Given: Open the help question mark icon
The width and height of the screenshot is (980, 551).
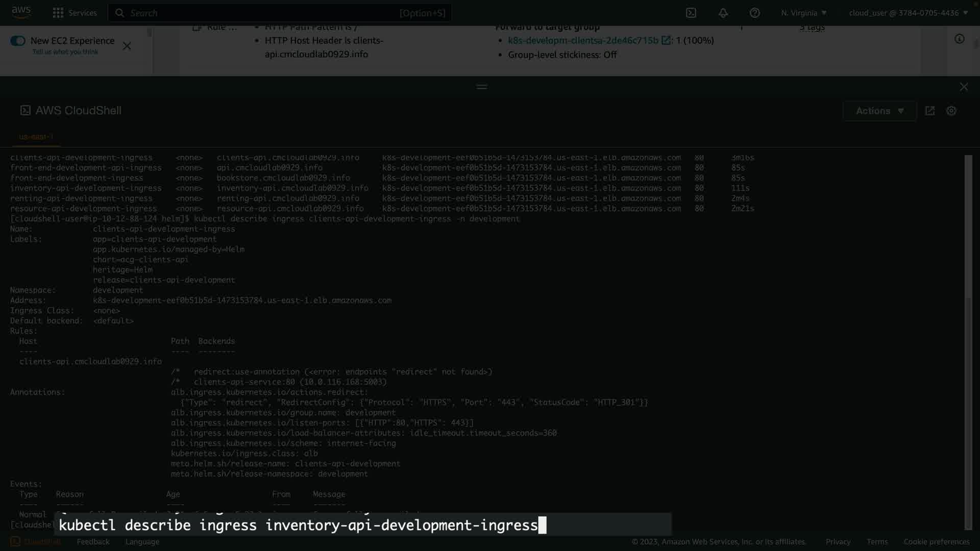Looking at the screenshot, I should tap(754, 13).
